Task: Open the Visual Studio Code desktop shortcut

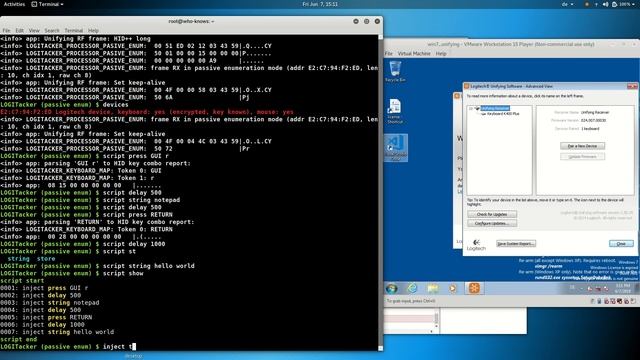Action: 396,147
